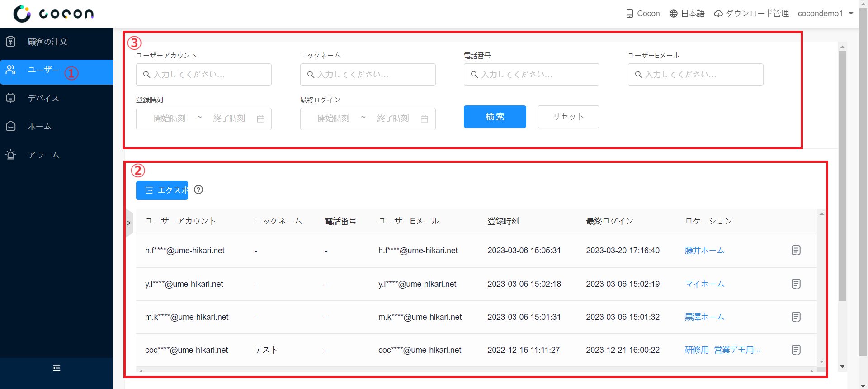Click the デバイス sidebar icon
Screen dimensions: 868x389
pos(11,98)
